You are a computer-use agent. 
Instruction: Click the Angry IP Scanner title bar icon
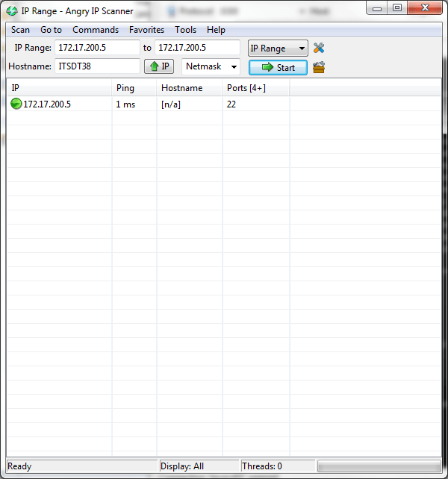coord(12,11)
